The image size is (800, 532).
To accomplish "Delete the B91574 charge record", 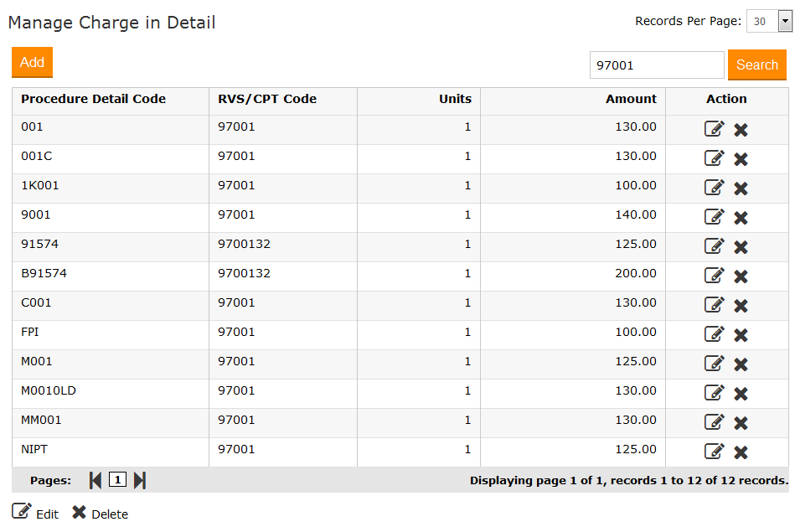I will point(741,276).
